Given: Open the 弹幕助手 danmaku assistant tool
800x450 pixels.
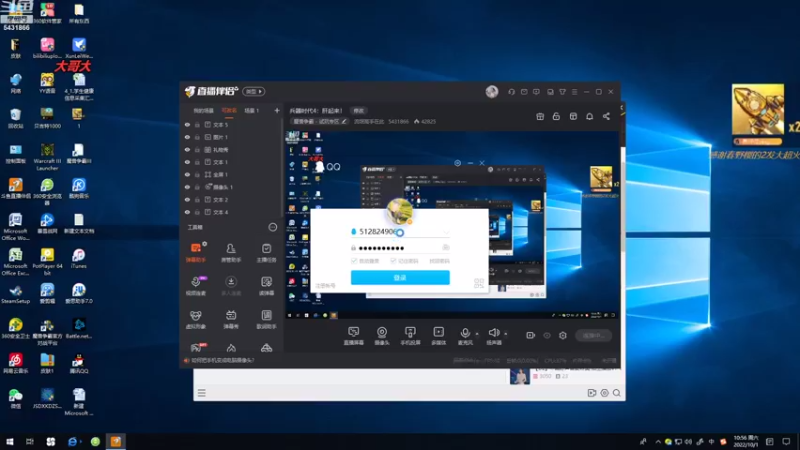Looking at the screenshot, I should click(196, 252).
